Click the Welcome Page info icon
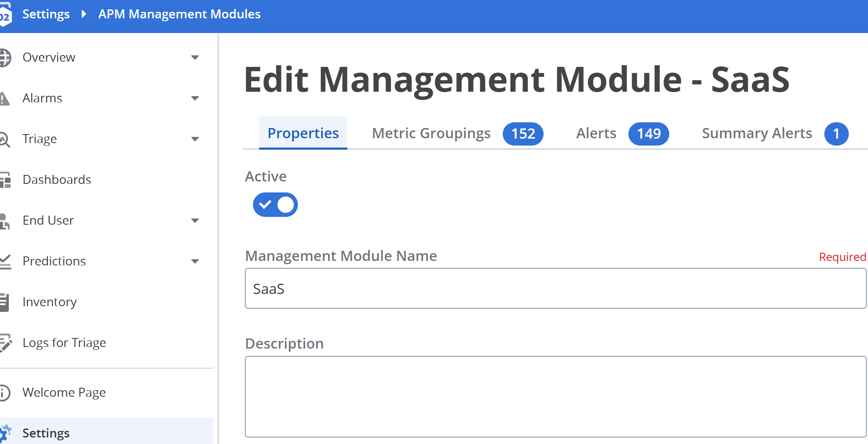Screen dimensions: 868x444 coord(4,393)
